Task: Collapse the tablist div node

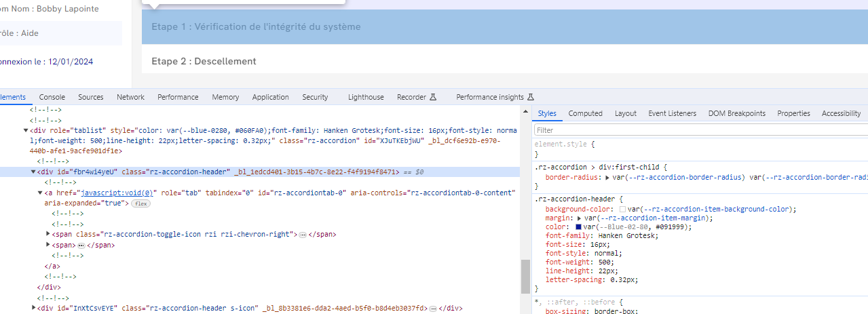Action: [26, 130]
